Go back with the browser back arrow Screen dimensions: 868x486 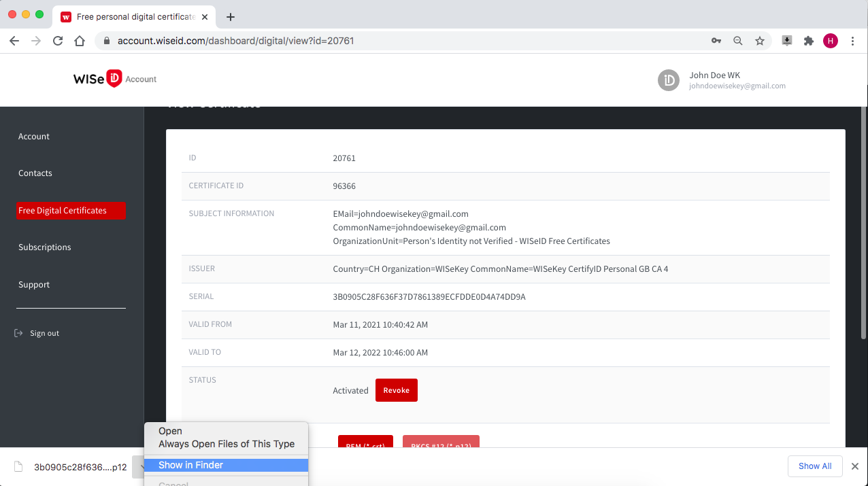point(14,41)
